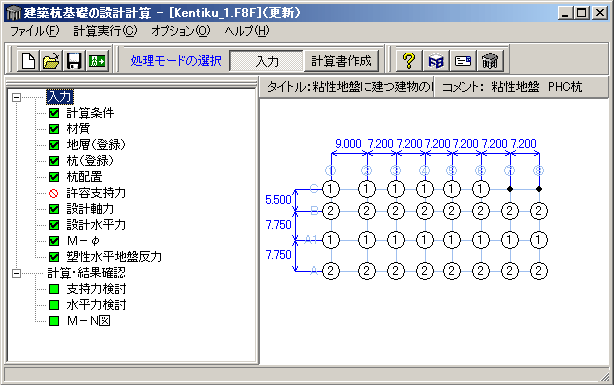
Task: Click the rightmost black node on row C
Action: click(539, 189)
